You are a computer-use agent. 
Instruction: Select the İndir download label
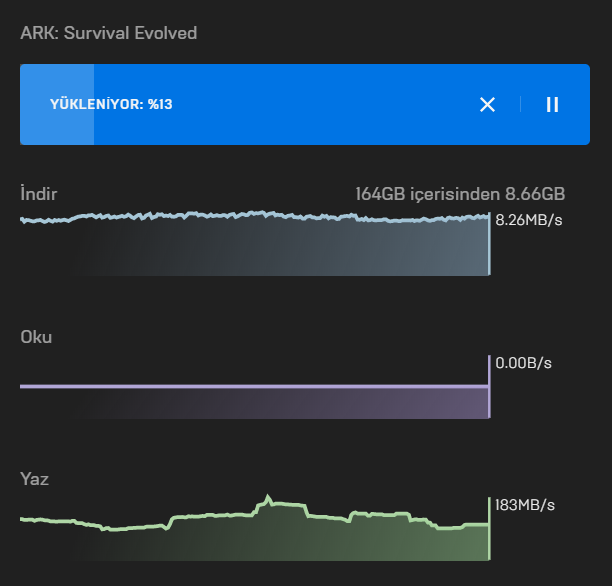pyautogui.click(x=38, y=193)
